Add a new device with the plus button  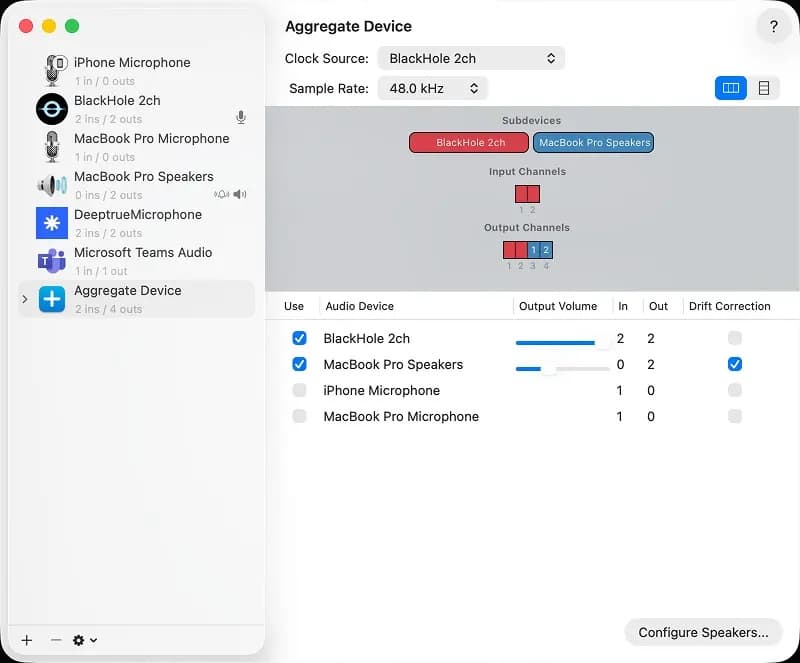[26, 640]
